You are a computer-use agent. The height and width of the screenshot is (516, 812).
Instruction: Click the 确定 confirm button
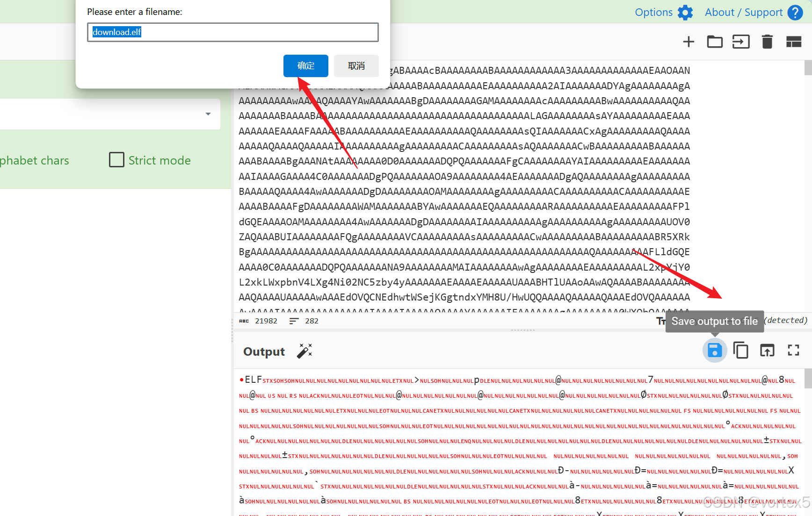click(x=305, y=66)
